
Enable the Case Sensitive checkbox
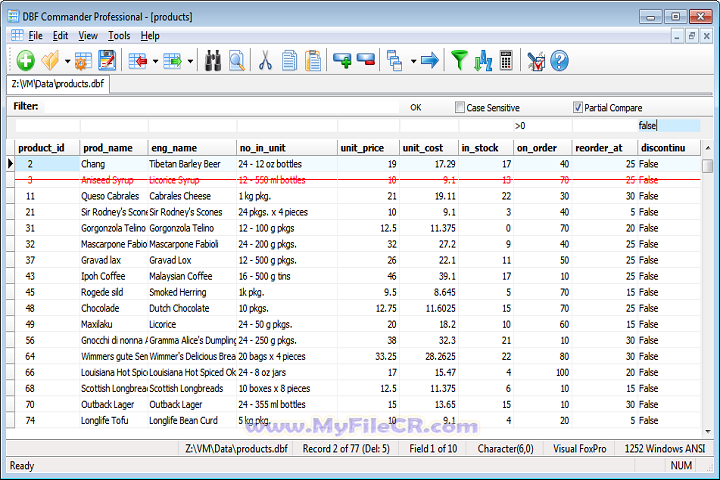click(x=460, y=107)
